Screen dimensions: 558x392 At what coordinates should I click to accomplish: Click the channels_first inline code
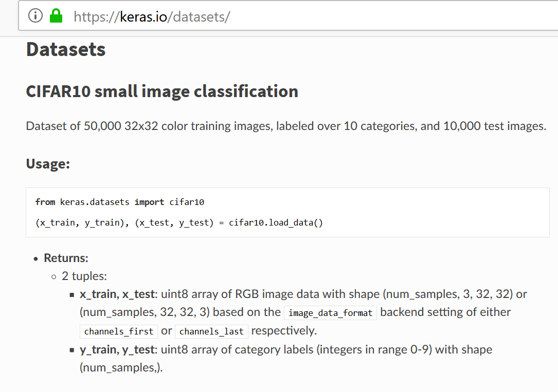[119, 331]
